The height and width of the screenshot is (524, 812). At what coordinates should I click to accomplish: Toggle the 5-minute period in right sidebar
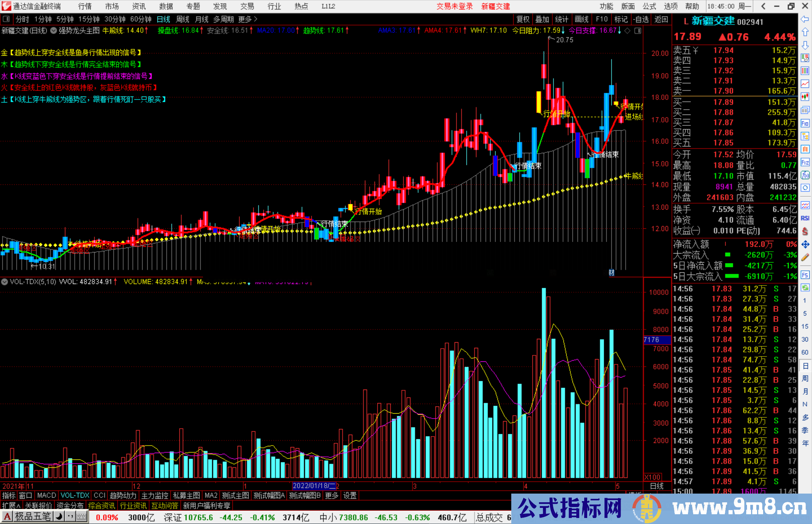pyautogui.click(x=805, y=313)
